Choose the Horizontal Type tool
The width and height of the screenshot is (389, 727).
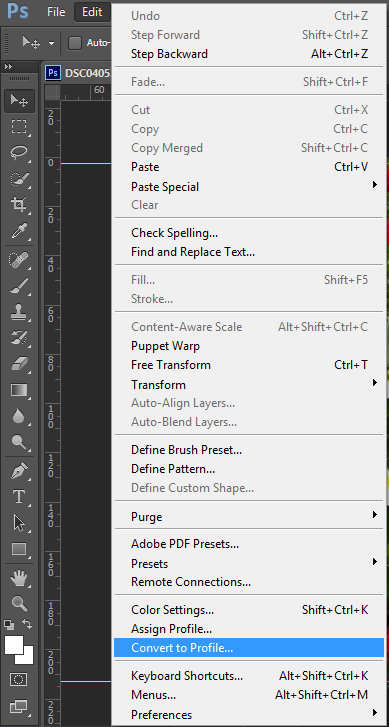(19, 497)
